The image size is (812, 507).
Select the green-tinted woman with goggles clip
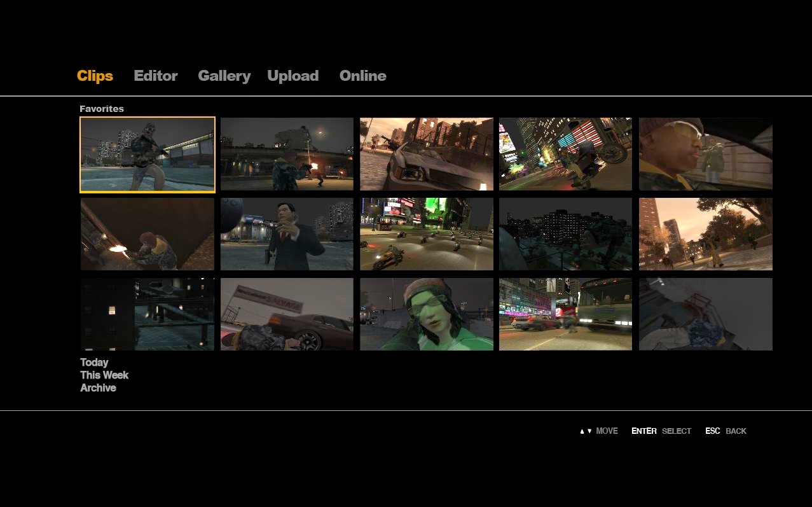426,314
